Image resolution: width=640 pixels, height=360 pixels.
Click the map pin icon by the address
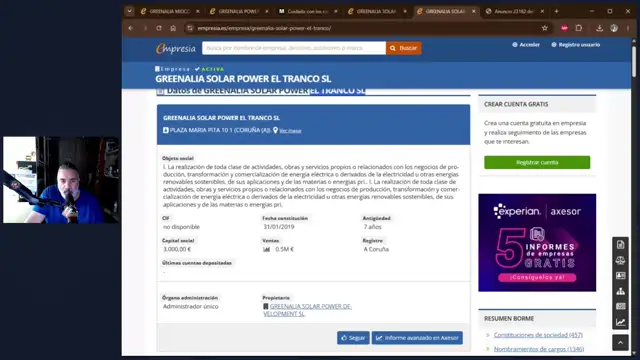click(276, 130)
